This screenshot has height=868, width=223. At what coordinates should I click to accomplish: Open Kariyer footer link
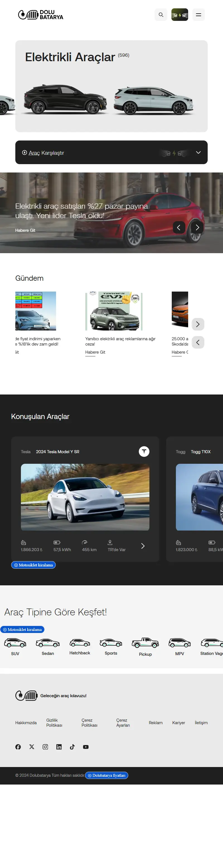click(178, 723)
